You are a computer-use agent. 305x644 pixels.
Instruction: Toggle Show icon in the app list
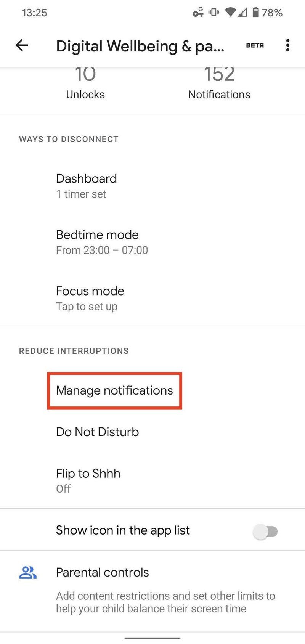[266, 531]
